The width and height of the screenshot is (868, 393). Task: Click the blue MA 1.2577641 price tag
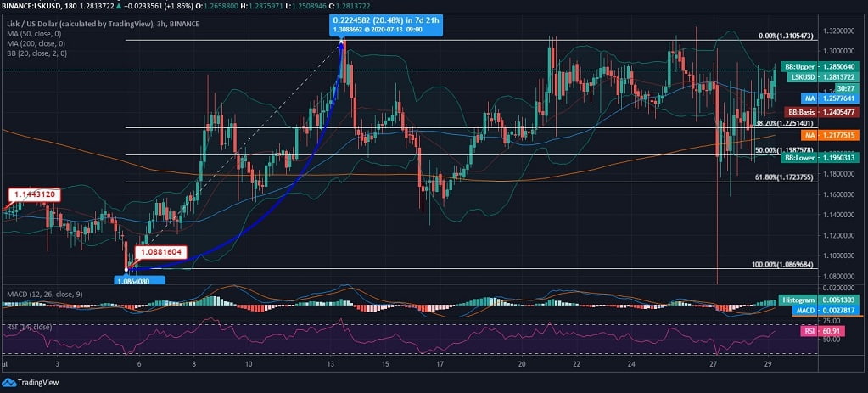[x=832, y=98]
